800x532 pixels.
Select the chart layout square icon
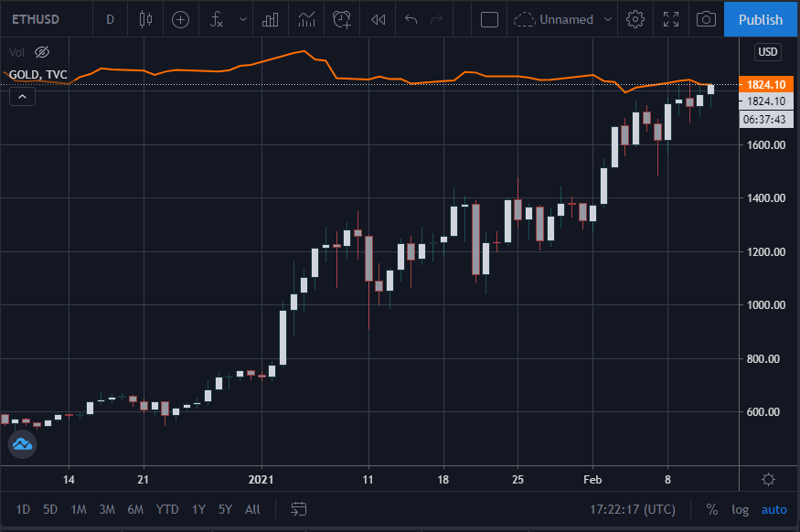point(489,19)
